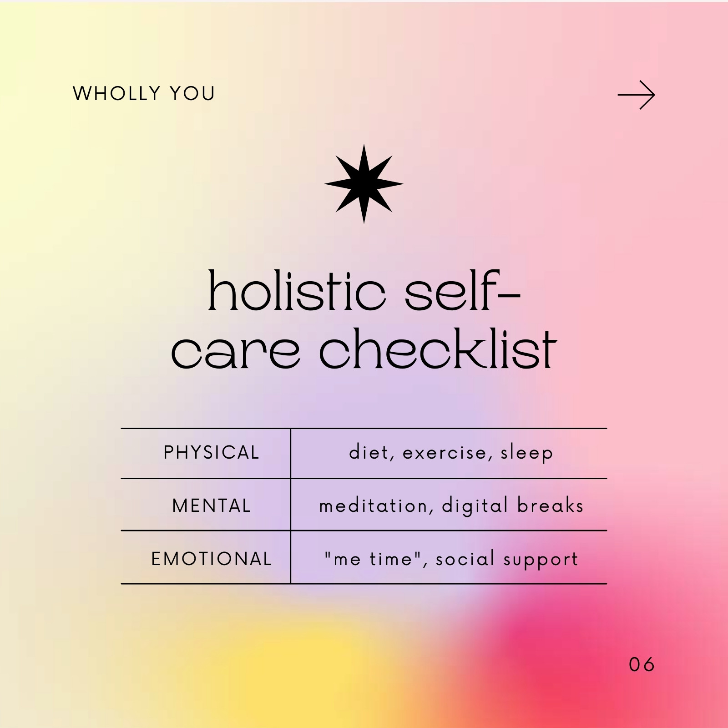
Task: Click the right arrow icon
Action: click(x=636, y=95)
